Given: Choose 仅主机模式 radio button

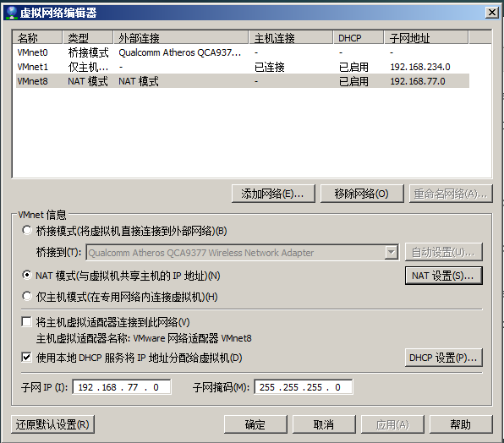Looking at the screenshot, I should (27, 296).
